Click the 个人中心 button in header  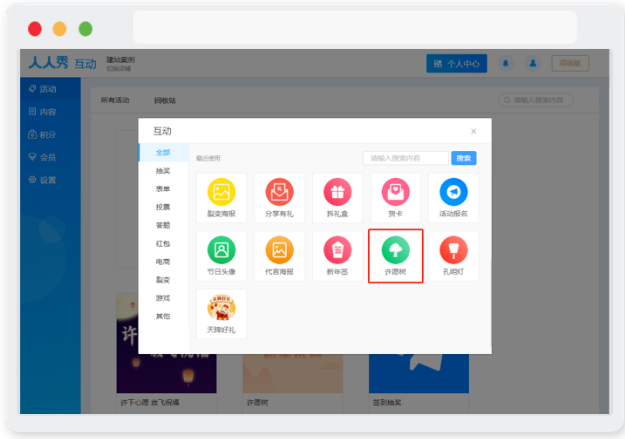point(456,63)
